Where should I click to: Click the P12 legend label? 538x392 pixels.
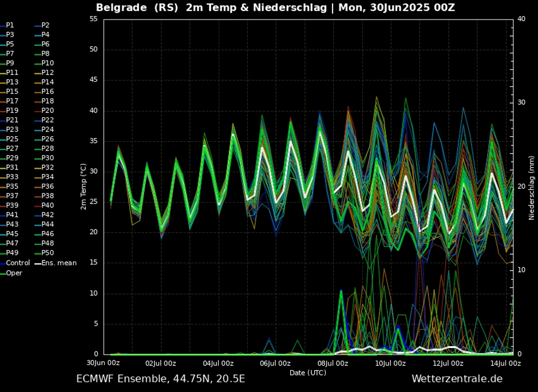[48, 73]
